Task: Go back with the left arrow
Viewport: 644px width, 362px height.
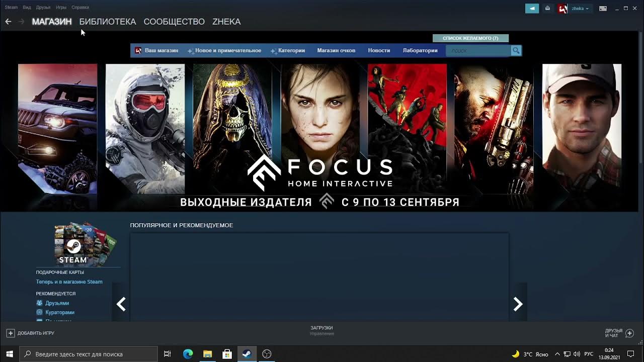Action: [8, 22]
